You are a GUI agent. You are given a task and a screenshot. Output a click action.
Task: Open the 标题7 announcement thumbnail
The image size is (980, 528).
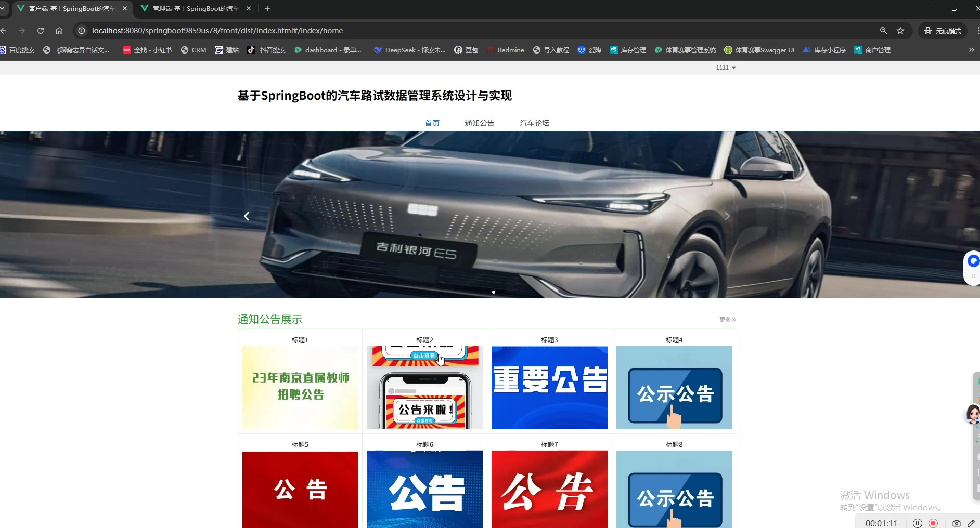point(549,490)
